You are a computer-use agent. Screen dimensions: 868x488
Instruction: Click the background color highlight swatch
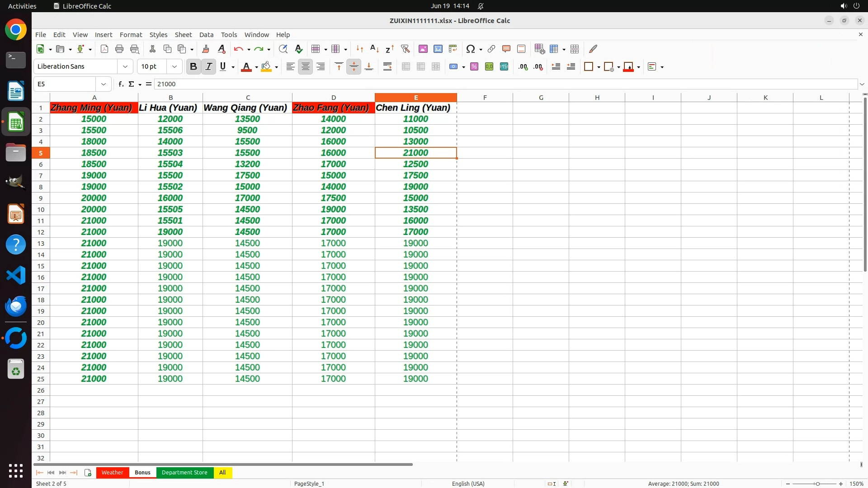click(266, 66)
